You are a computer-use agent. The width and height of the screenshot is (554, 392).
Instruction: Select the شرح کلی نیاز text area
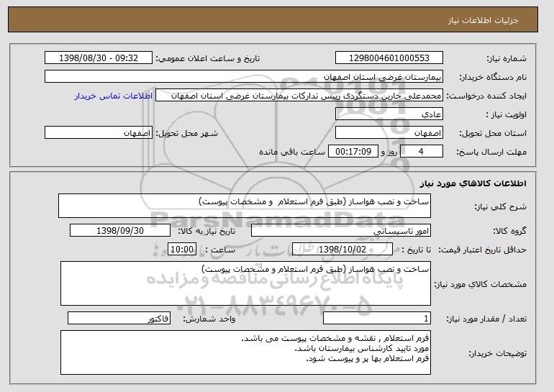(245, 206)
